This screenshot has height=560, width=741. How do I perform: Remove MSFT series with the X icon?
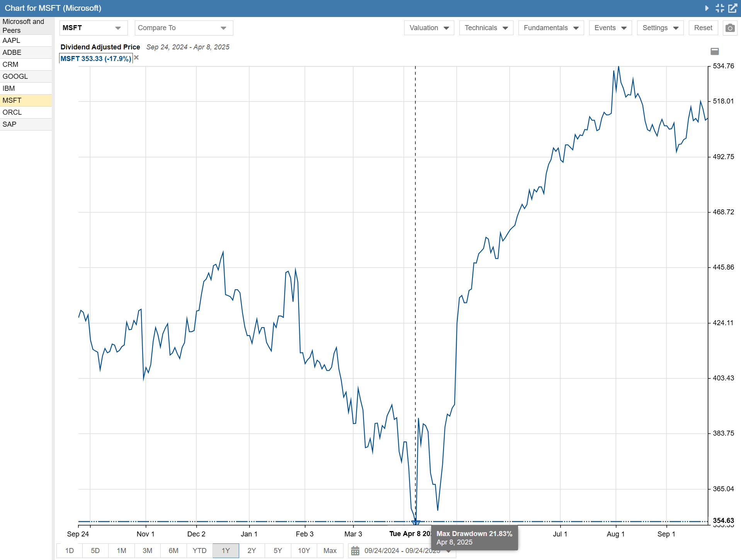tap(136, 58)
